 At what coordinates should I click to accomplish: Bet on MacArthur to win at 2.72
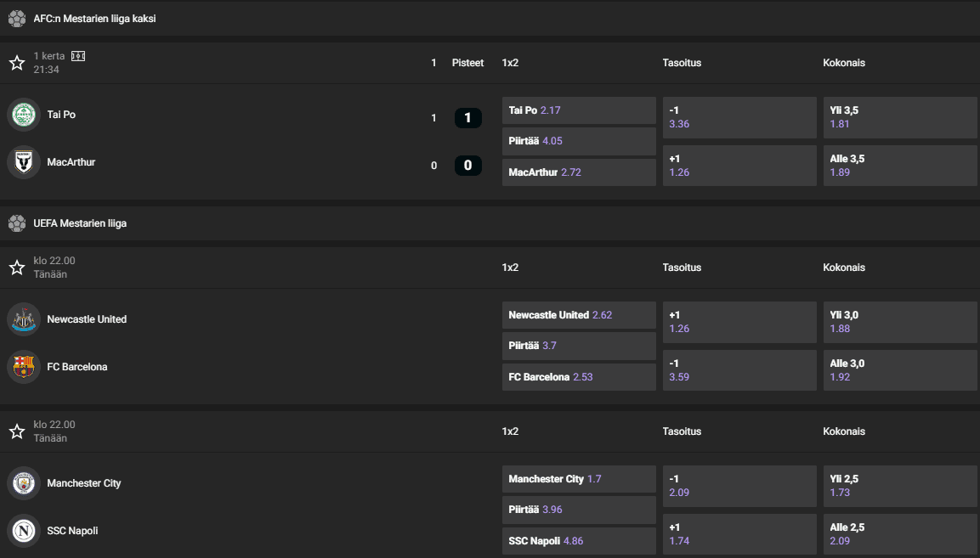pyautogui.click(x=579, y=172)
